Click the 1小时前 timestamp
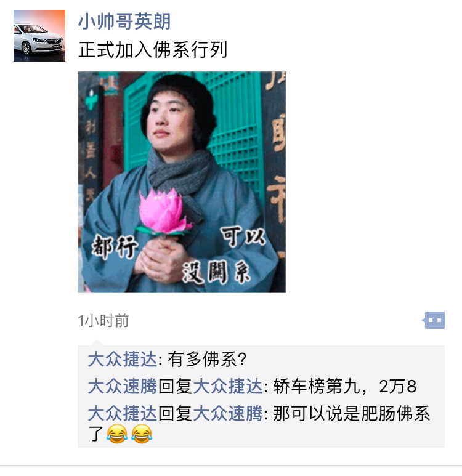462x476 pixels. [103, 321]
